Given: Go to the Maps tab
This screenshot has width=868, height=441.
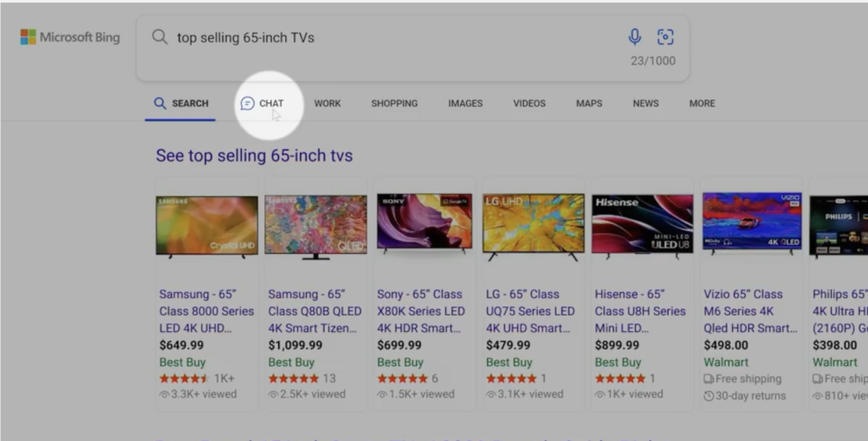Looking at the screenshot, I should (x=589, y=104).
